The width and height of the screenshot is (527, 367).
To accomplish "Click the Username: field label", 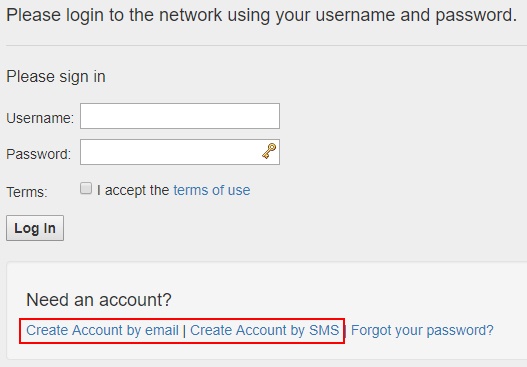I will pyautogui.click(x=40, y=118).
